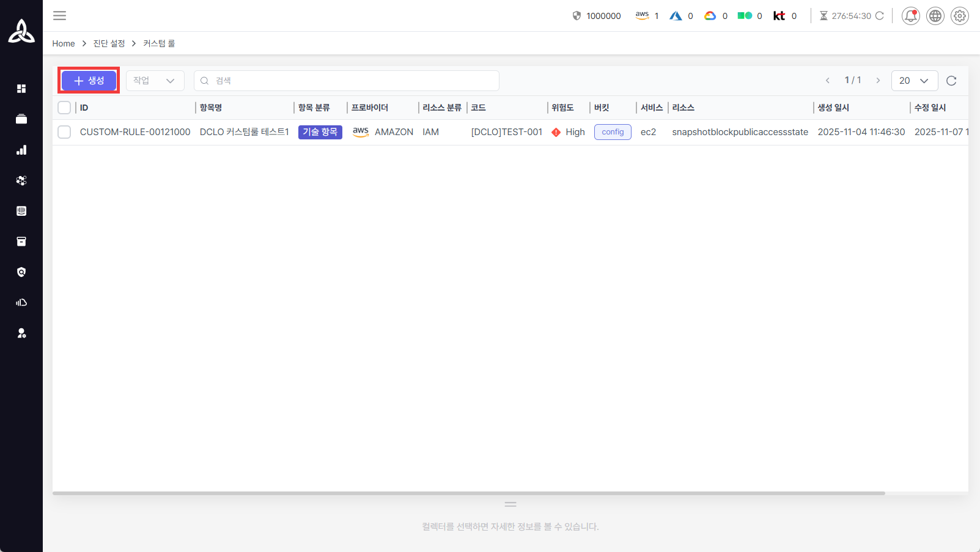This screenshot has width=980, height=552.
Task: Click the 생성 button
Action: click(89, 81)
